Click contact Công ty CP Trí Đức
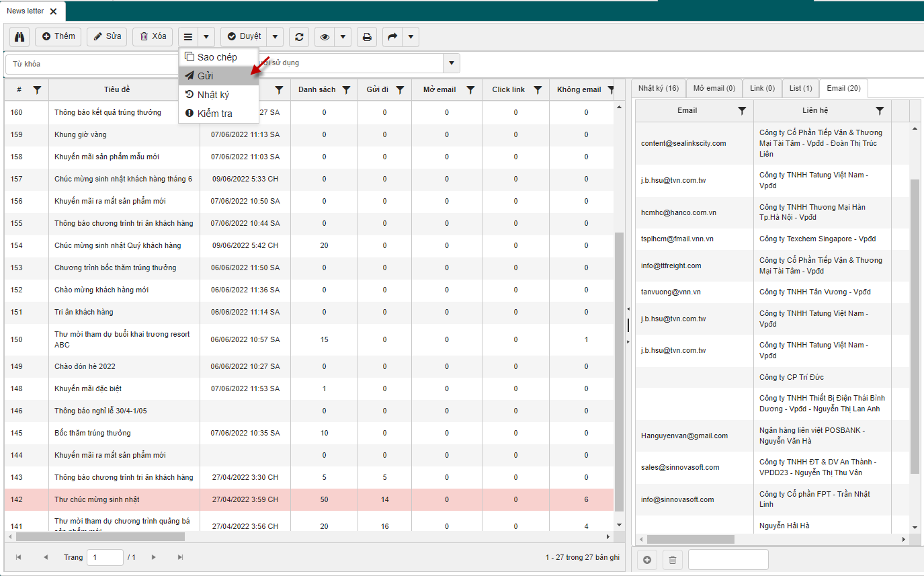 click(x=792, y=377)
